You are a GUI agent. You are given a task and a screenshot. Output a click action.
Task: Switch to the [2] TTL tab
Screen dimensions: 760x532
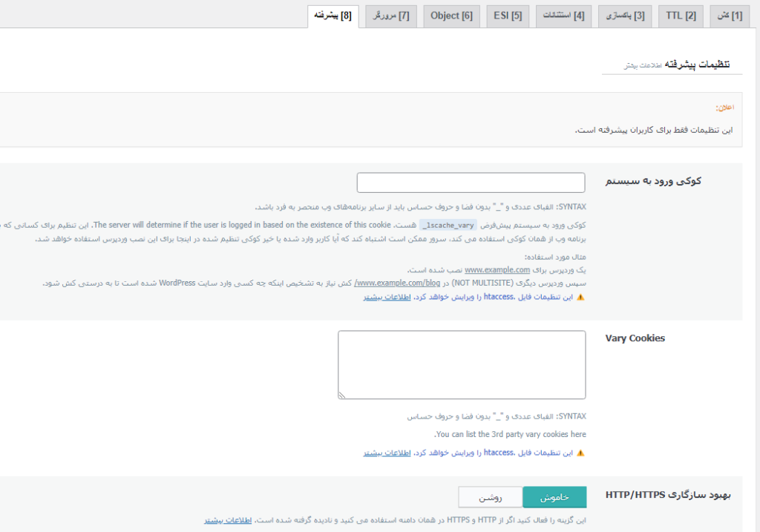(680, 16)
